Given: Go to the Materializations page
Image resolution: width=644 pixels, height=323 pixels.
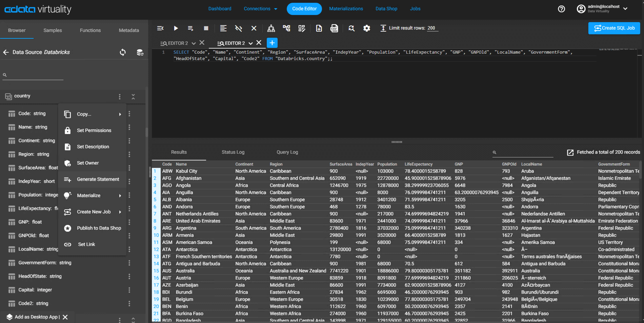Looking at the screenshot, I should coord(346,9).
